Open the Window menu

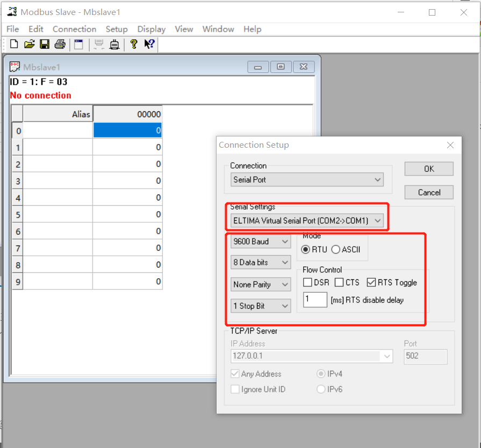[x=218, y=29]
